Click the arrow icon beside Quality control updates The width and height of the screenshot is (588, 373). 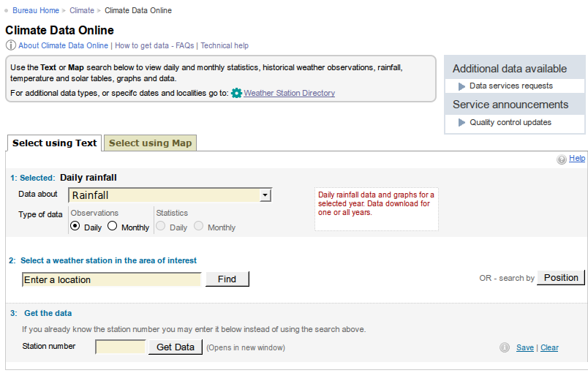tap(461, 123)
